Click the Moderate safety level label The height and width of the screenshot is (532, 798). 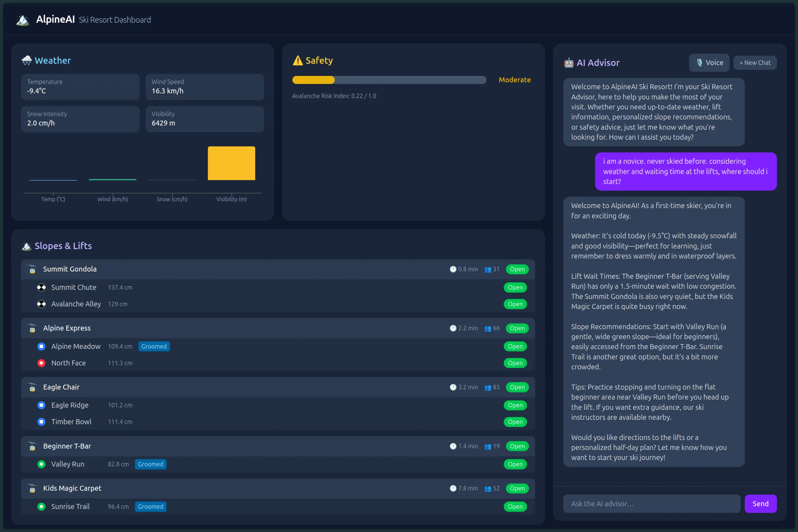click(x=515, y=80)
